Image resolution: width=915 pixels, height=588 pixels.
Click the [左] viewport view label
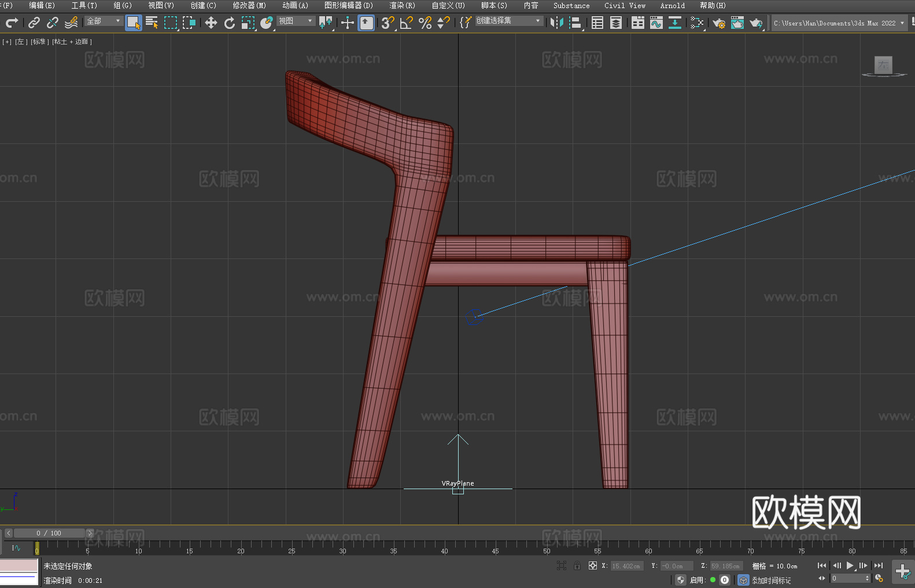(x=21, y=42)
